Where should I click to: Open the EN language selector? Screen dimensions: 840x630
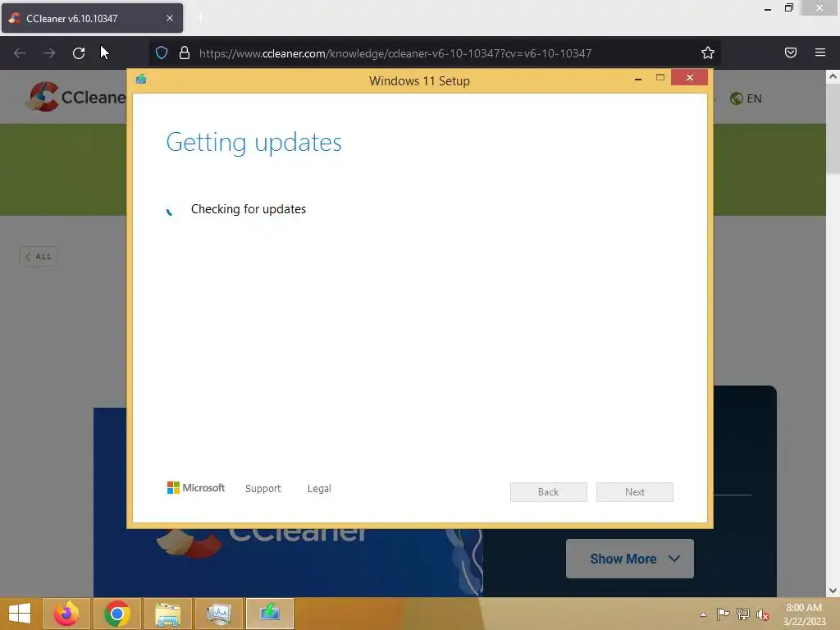(746, 98)
